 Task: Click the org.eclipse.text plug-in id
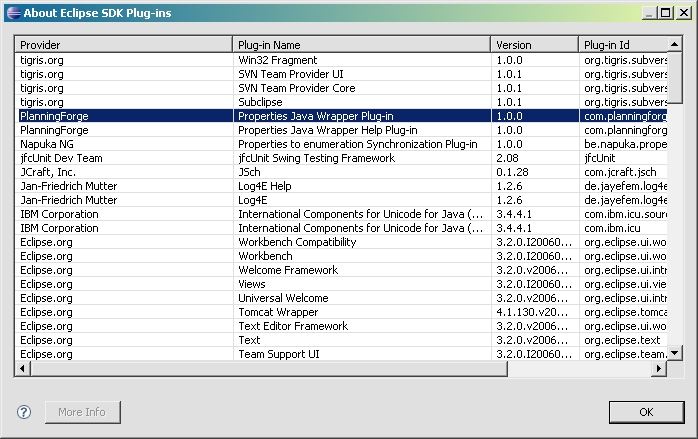point(622,340)
